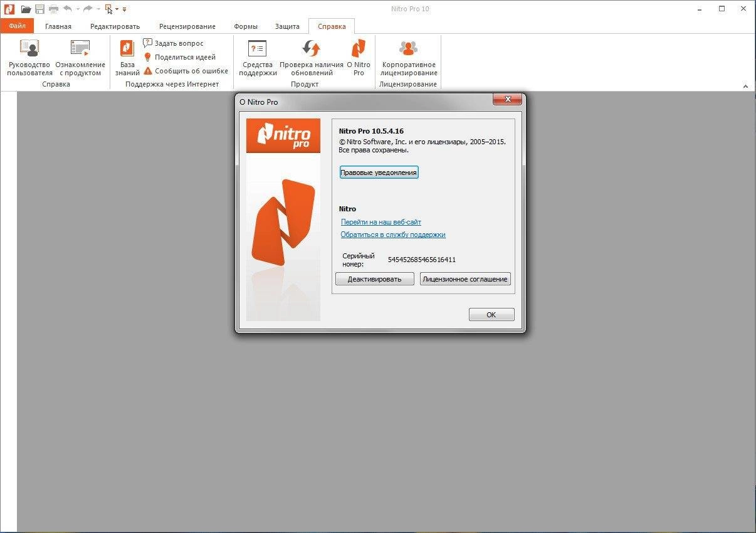
Task: Switch to the Редактировать tab
Action: 115,26
